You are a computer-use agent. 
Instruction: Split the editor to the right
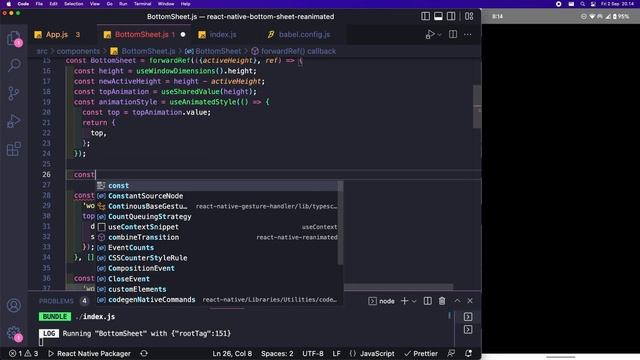pyautogui.click(x=453, y=35)
